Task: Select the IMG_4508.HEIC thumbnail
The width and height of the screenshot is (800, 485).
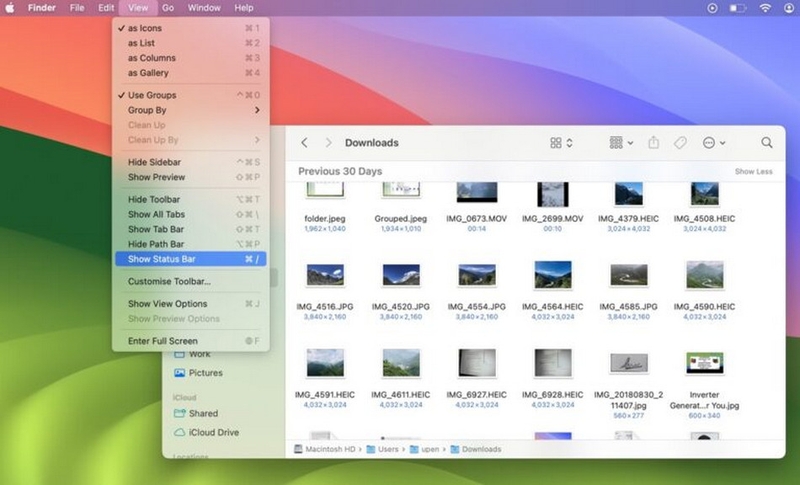Action: coord(705,194)
